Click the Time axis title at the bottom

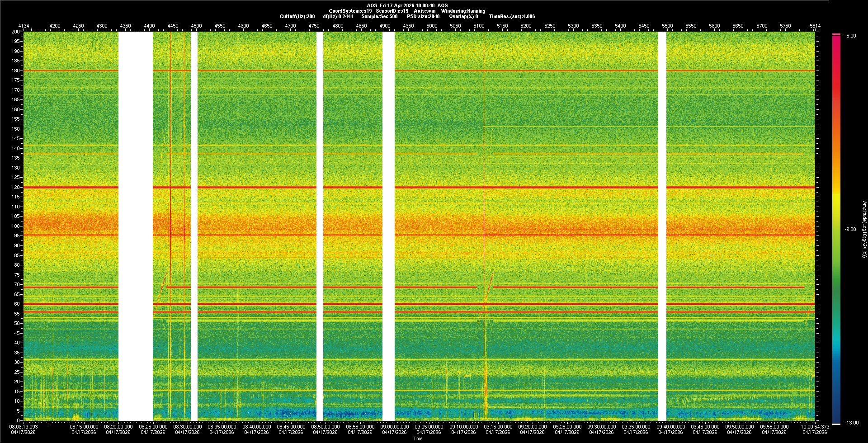[x=418, y=438]
